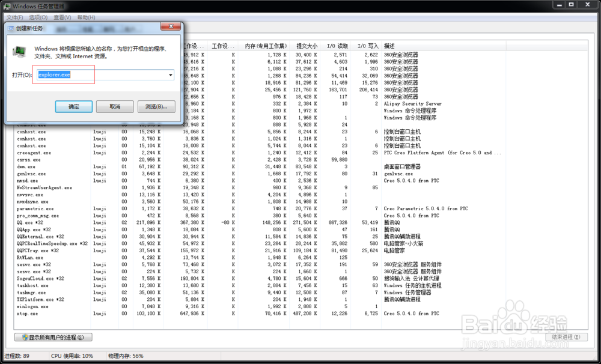Image resolution: width=601 pixels, height=364 pixels.
Task: Click 物理内存: 56% status entry
Action: [126, 356]
